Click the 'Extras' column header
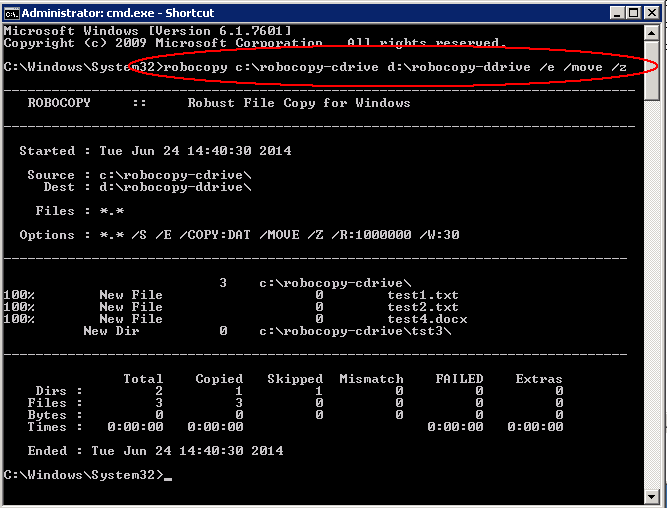The width and height of the screenshot is (667, 508). [539, 379]
